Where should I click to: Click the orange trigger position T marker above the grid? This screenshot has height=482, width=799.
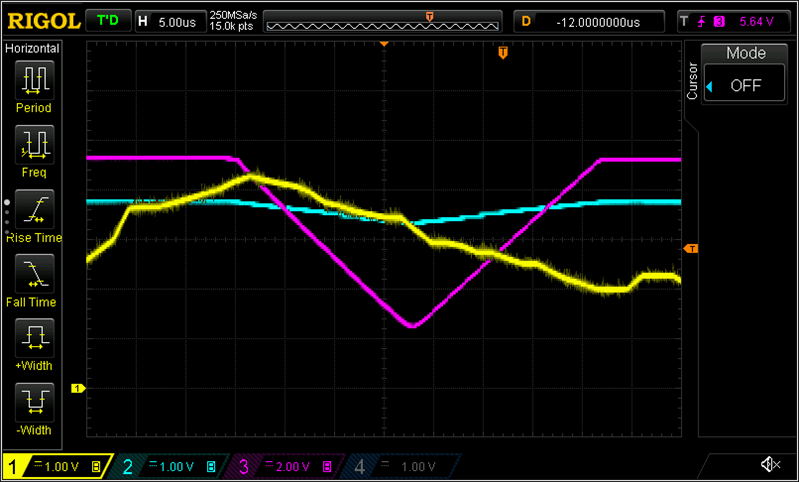503,52
